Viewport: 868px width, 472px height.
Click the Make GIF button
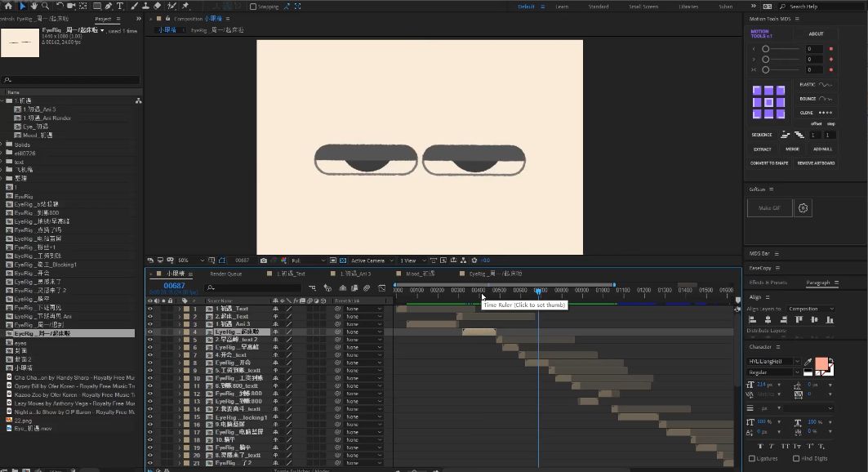pos(769,208)
